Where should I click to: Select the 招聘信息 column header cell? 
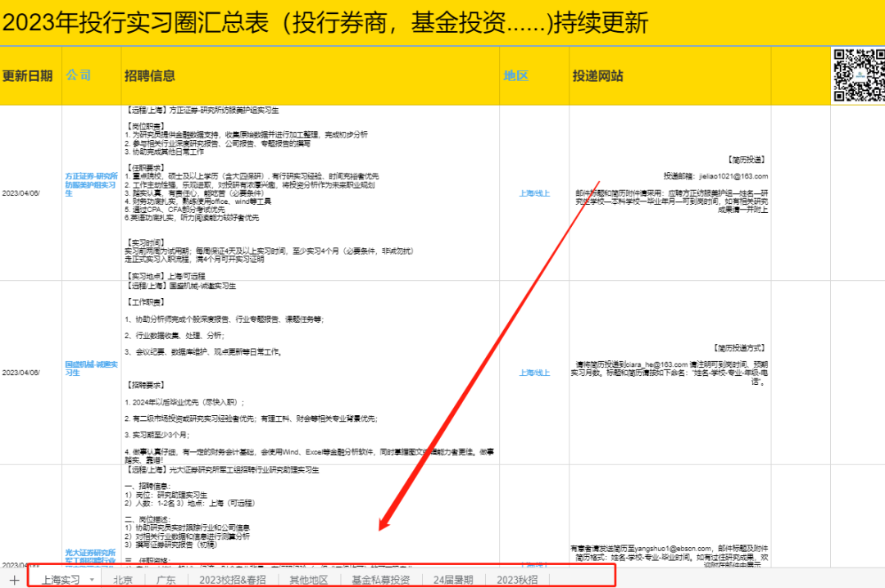pos(311,75)
